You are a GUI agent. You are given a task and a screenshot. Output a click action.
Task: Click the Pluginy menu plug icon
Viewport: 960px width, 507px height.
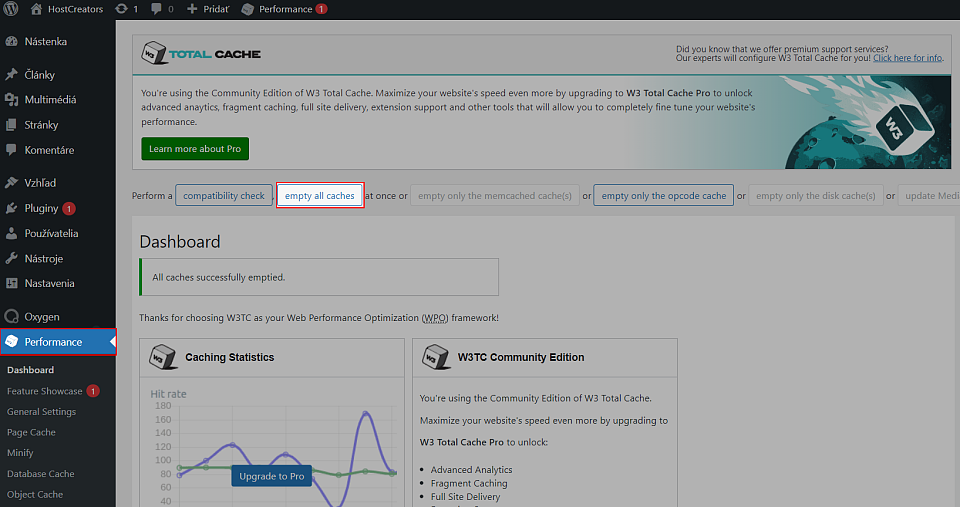11,209
